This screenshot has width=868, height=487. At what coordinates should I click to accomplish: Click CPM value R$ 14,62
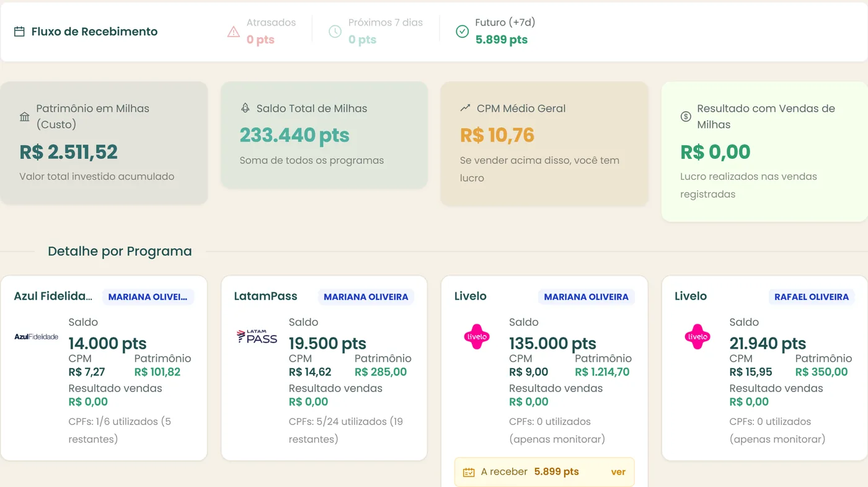[310, 372]
